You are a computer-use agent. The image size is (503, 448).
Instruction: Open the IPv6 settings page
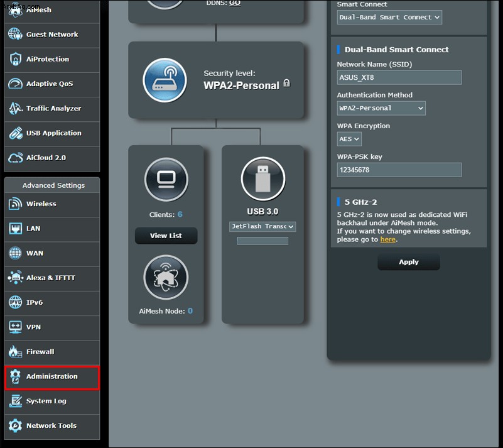pos(52,302)
